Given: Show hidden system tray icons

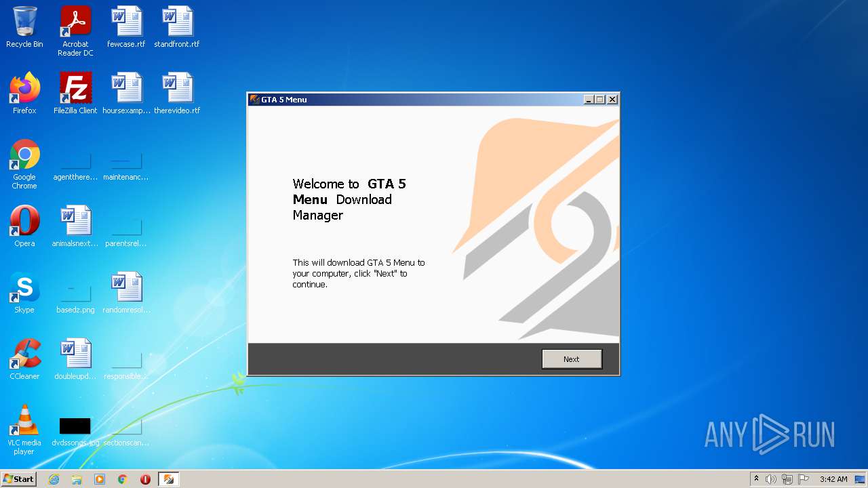Looking at the screenshot, I should pos(756,479).
